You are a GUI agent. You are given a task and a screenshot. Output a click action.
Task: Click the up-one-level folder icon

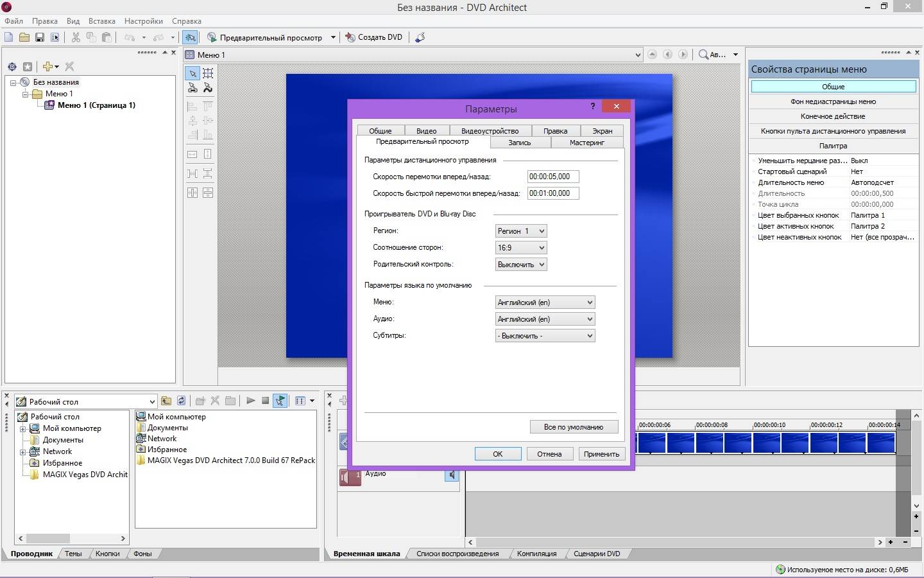click(x=166, y=401)
